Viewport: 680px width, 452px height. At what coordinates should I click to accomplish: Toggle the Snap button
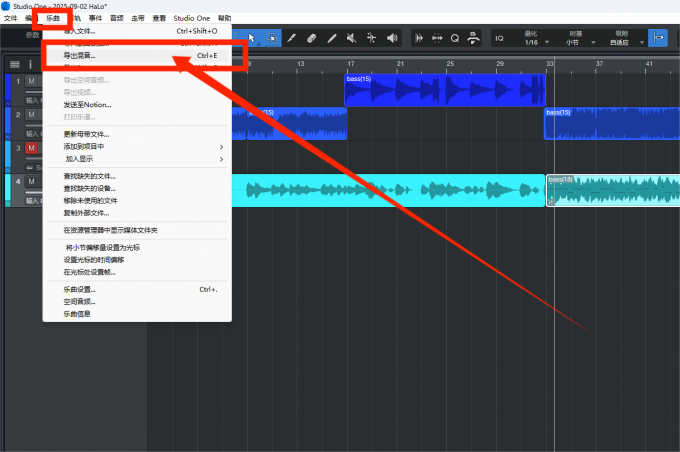[658, 38]
